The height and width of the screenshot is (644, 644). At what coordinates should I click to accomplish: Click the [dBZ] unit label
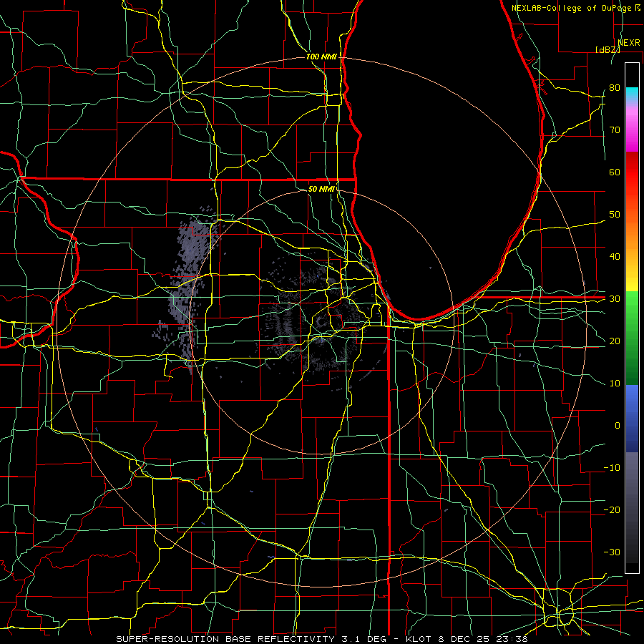[x=608, y=49]
